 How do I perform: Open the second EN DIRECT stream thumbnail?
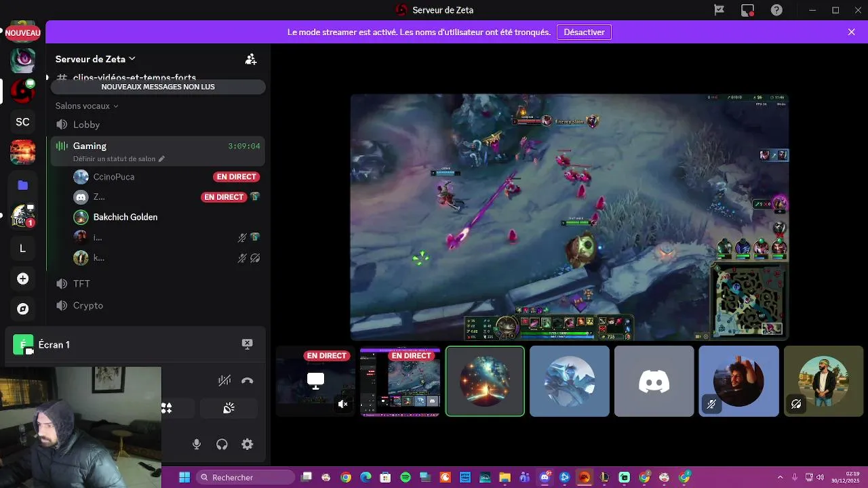pyautogui.click(x=400, y=381)
